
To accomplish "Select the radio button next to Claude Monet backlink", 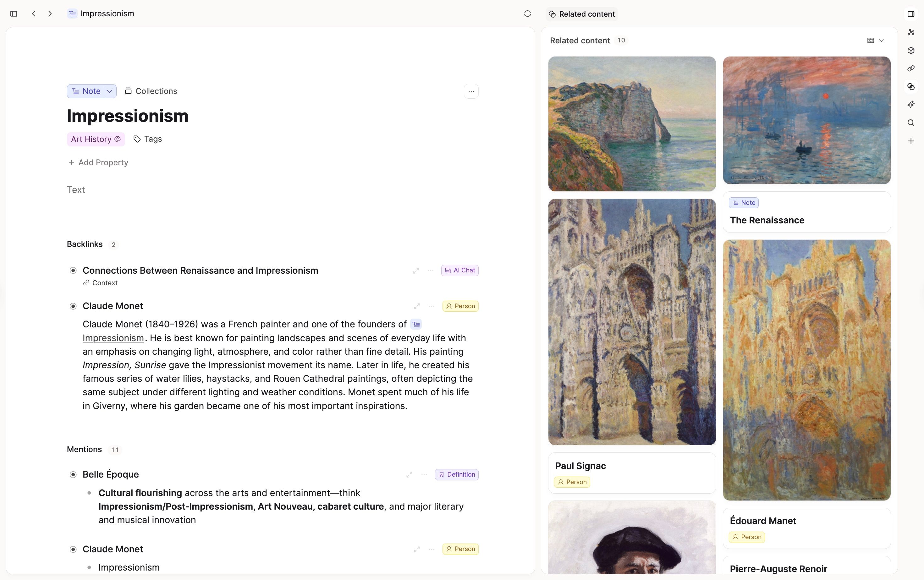I will 73,306.
